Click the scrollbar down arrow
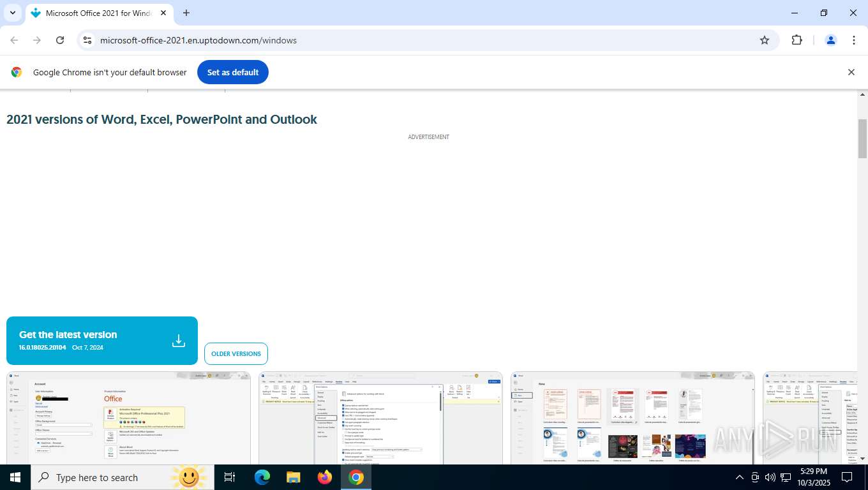Image resolution: width=868 pixels, height=490 pixels. pyautogui.click(x=862, y=459)
